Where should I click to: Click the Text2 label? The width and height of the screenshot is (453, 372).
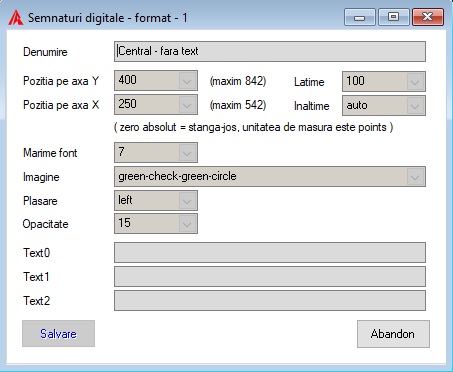pyautogui.click(x=36, y=301)
